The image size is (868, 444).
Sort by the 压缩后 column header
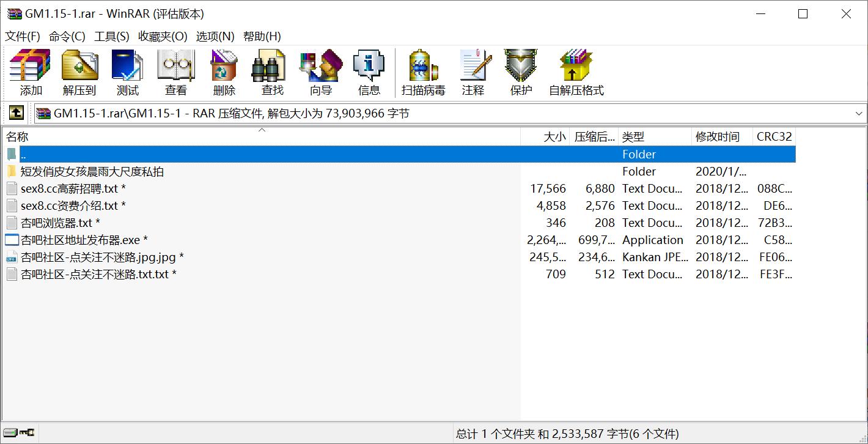tap(594, 136)
